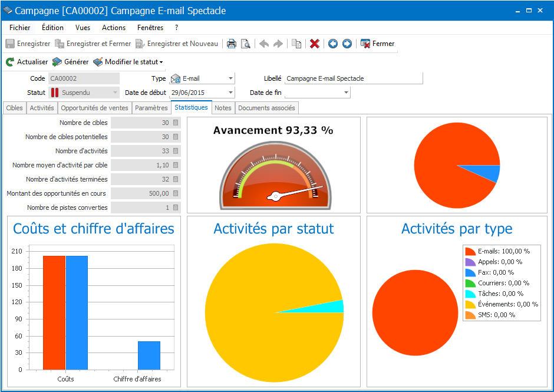This screenshot has height=392, width=554.
Task: Open the Type dropdown showing E-mail
Action: [230, 78]
